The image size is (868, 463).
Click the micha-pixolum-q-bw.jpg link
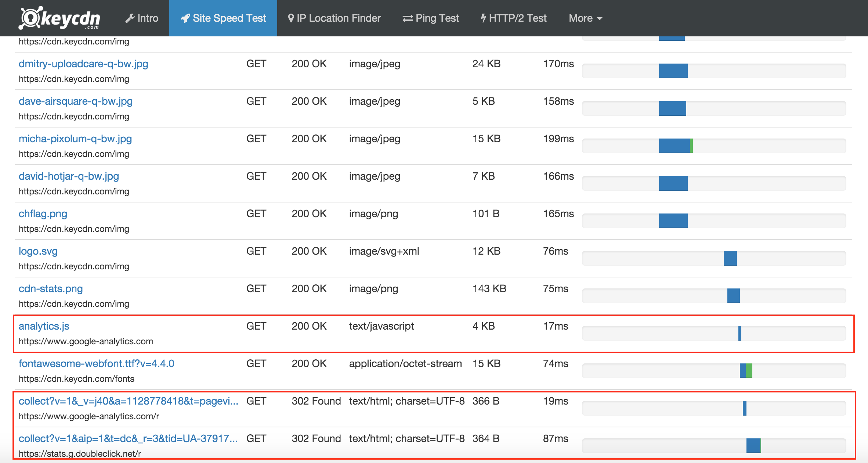(75, 139)
